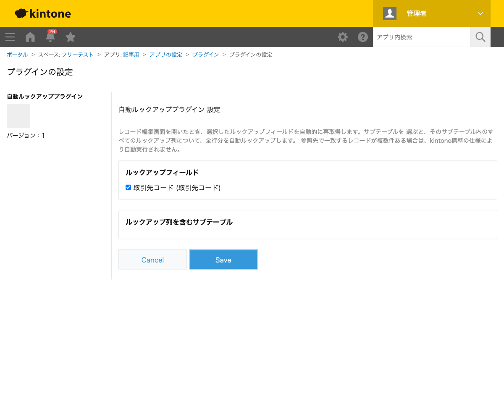Open the プラグイン breadcrumb link

coord(206,55)
